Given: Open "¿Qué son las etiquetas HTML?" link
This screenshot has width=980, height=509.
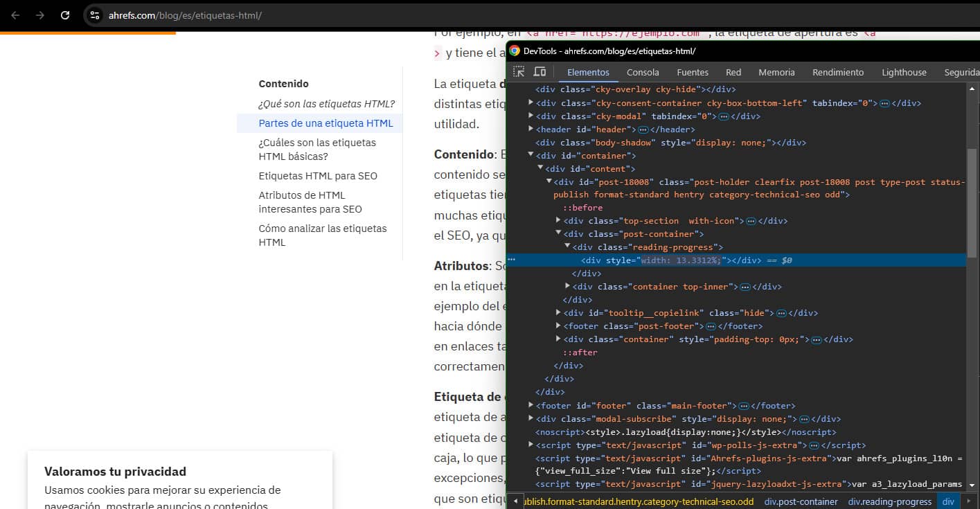Looking at the screenshot, I should [x=327, y=104].
